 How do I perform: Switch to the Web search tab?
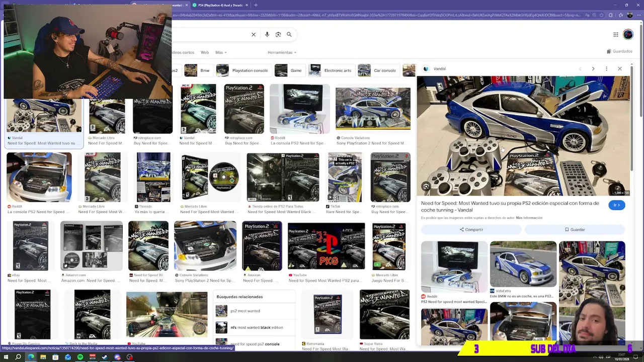[x=205, y=52]
